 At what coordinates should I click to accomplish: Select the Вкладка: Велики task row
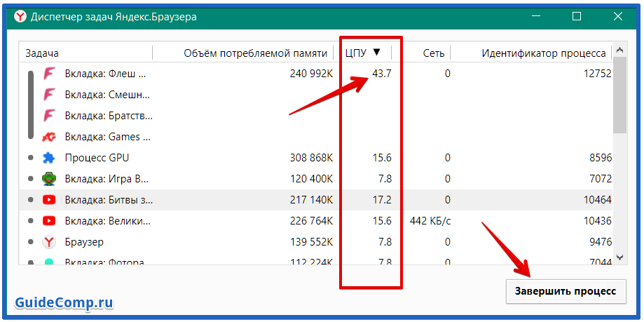316,221
